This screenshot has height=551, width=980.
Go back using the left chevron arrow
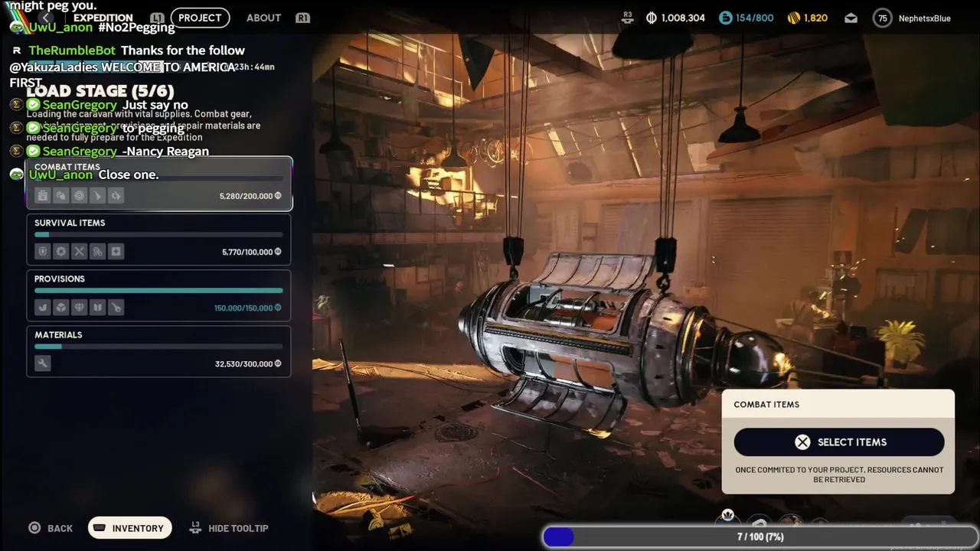point(47,18)
